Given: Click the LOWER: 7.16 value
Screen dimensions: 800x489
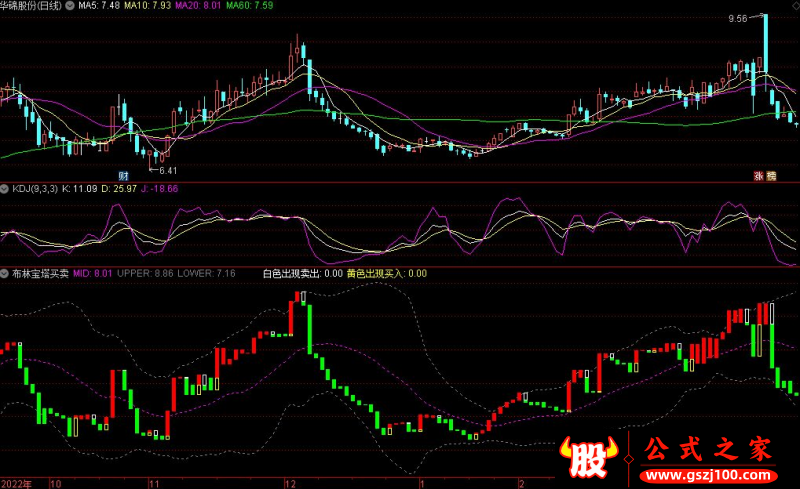Looking at the screenshot, I should tap(206, 274).
